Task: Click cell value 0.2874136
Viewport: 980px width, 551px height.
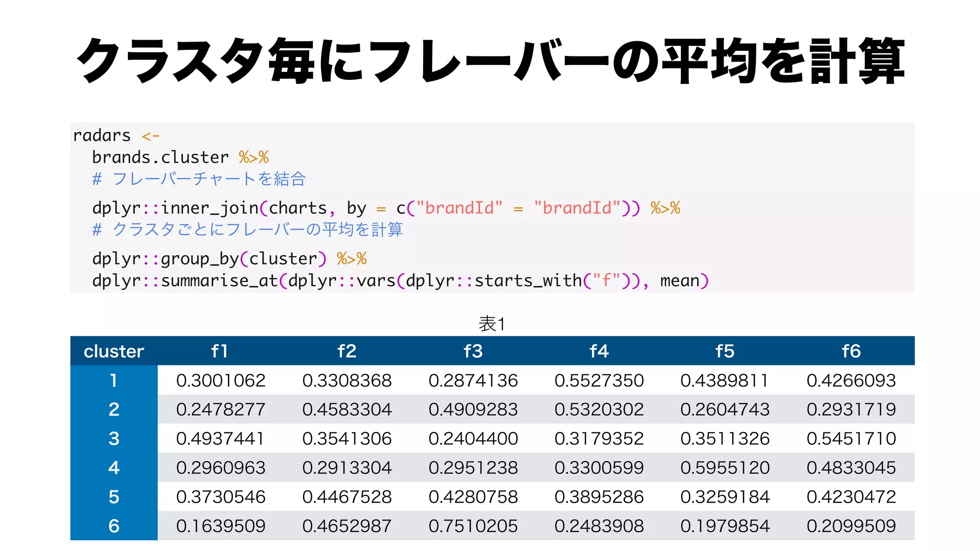Action: 473,381
